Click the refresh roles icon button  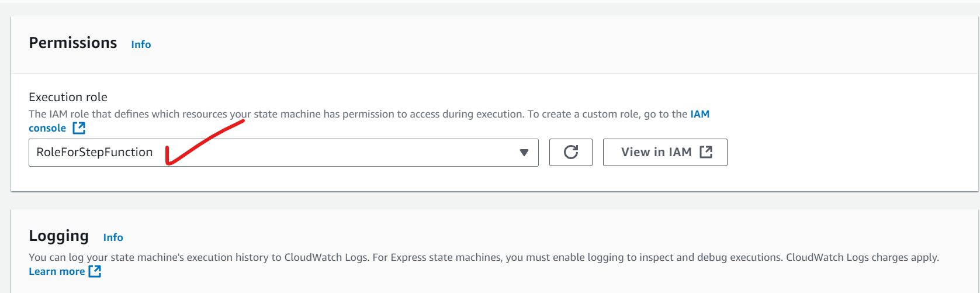570,152
